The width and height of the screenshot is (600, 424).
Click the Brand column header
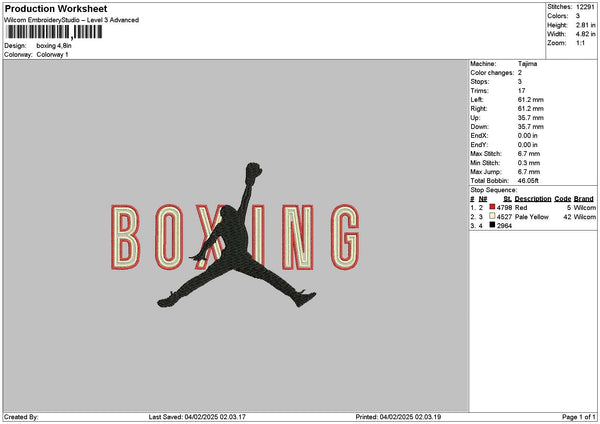pyautogui.click(x=584, y=199)
